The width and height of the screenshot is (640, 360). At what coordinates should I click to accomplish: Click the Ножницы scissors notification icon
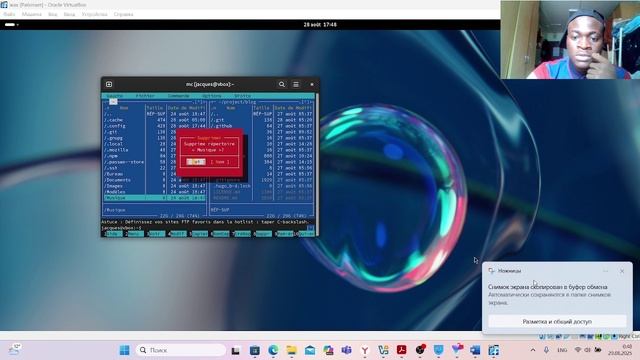(x=491, y=271)
